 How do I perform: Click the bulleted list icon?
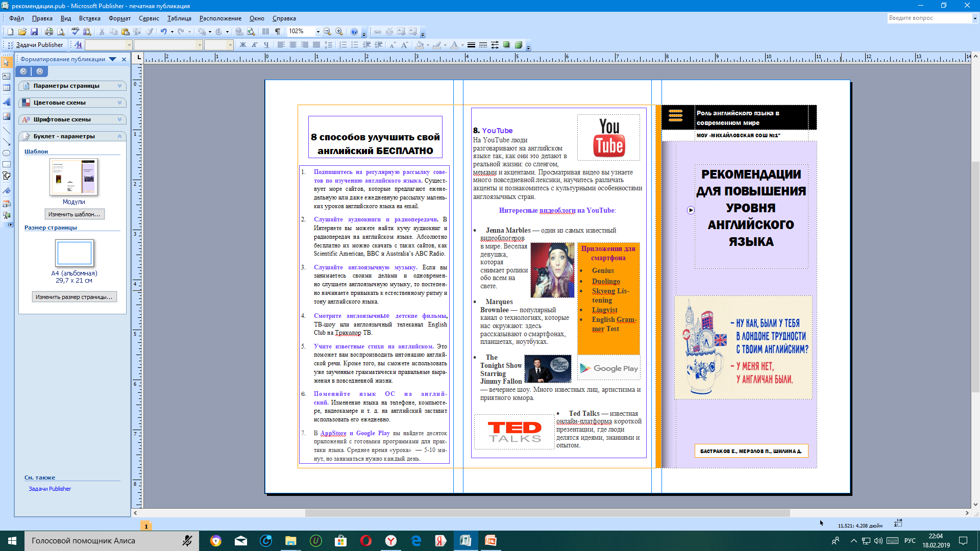tap(354, 45)
